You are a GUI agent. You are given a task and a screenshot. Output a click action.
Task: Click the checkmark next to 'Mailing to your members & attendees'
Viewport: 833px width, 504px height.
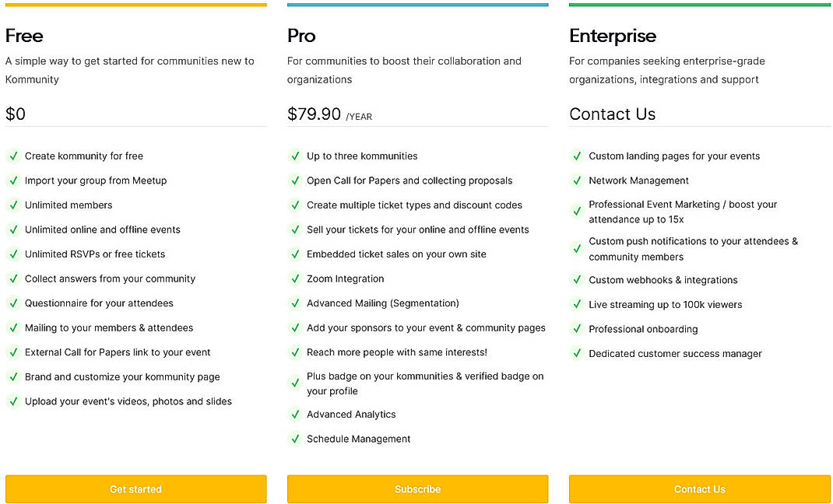(x=13, y=328)
